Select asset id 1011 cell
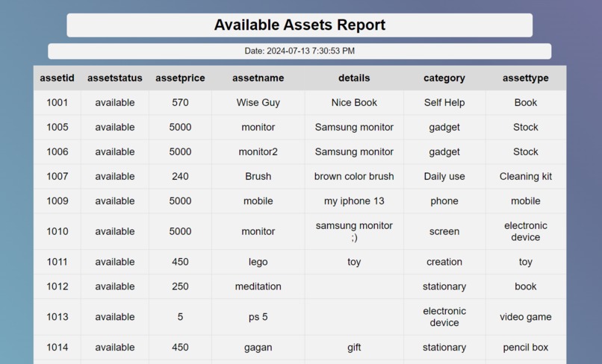602x364 pixels. point(58,262)
